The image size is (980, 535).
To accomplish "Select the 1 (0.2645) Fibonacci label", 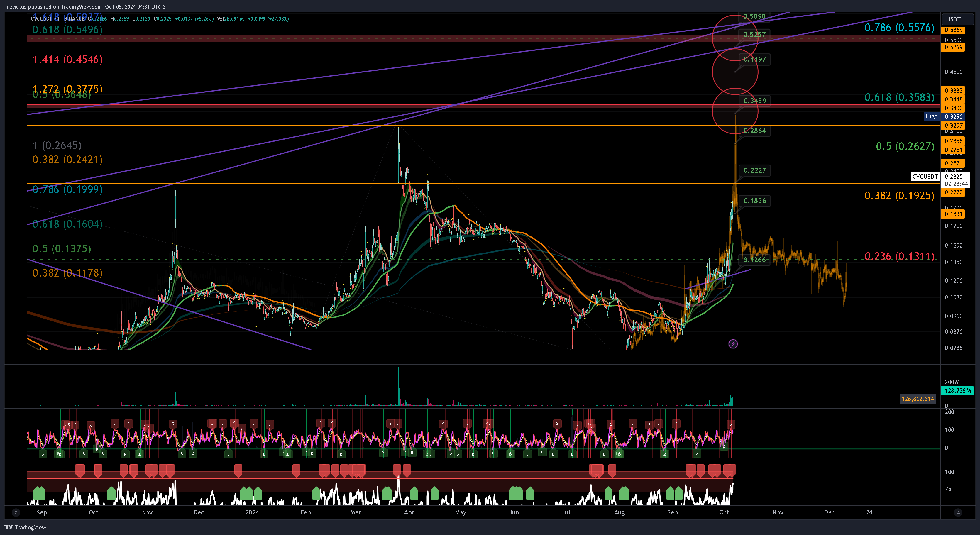I will pos(57,145).
